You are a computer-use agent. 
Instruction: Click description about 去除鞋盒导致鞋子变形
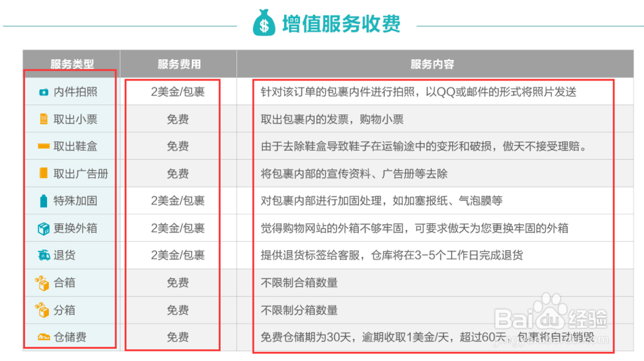point(424,146)
